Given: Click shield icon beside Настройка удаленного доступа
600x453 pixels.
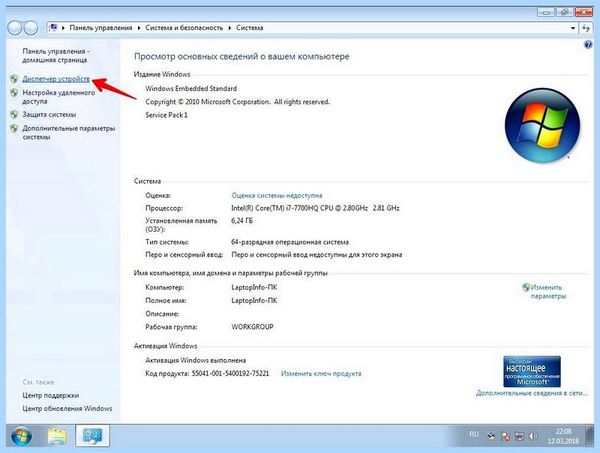Looking at the screenshot, I should [x=14, y=93].
